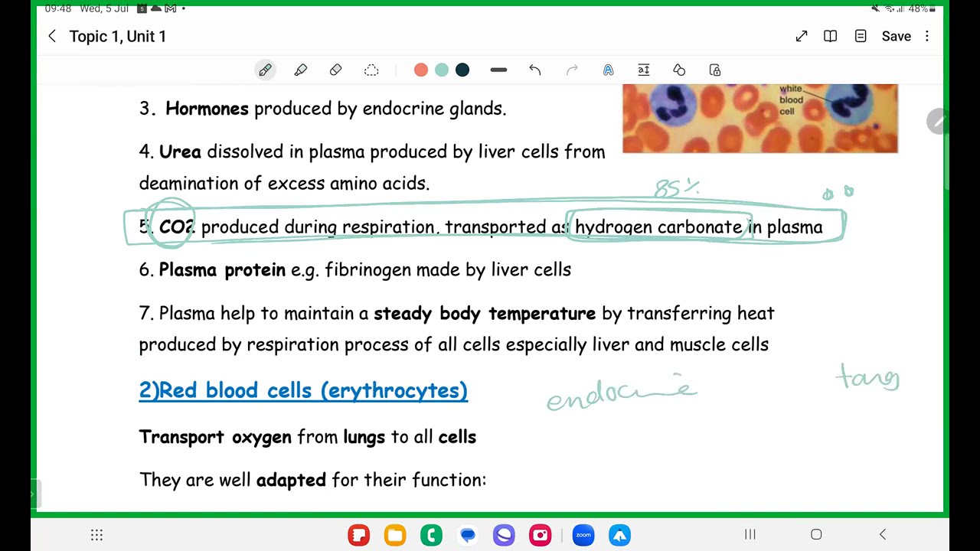This screenshot has width=980, height=551.
Task: Open the shape recognition tool
Action: pos(679,70)
